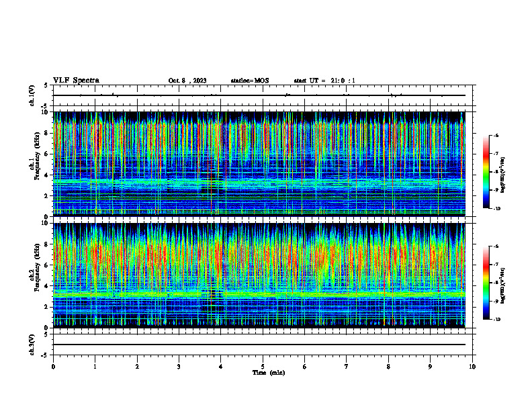Image resolution: width=532 pixels, height=411 pixels.
Task: Click the ch.1 frequency tick "2"
Action: [x=47, y=196]
